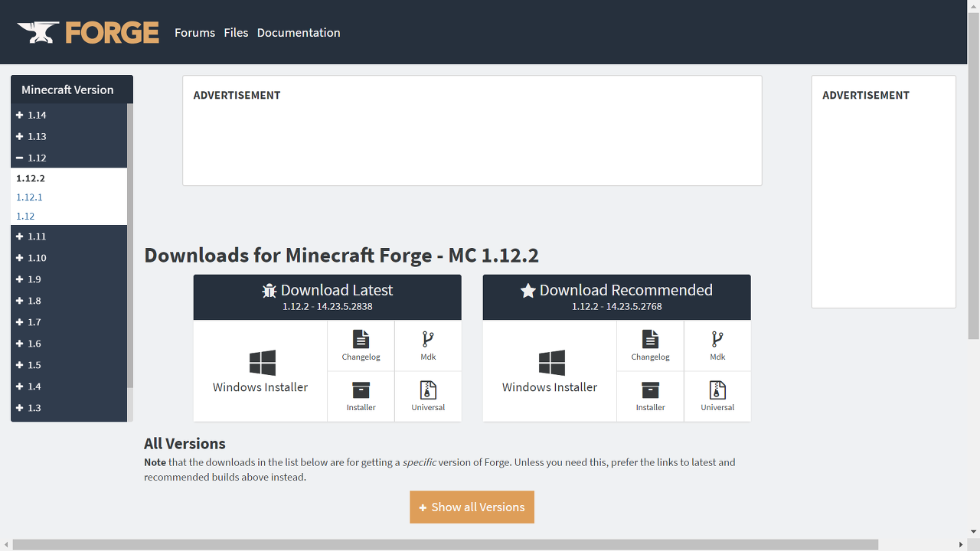Open the Documentation menu item
The width and height of the screenshot is (980, 551).
click(x=299, y=32)
